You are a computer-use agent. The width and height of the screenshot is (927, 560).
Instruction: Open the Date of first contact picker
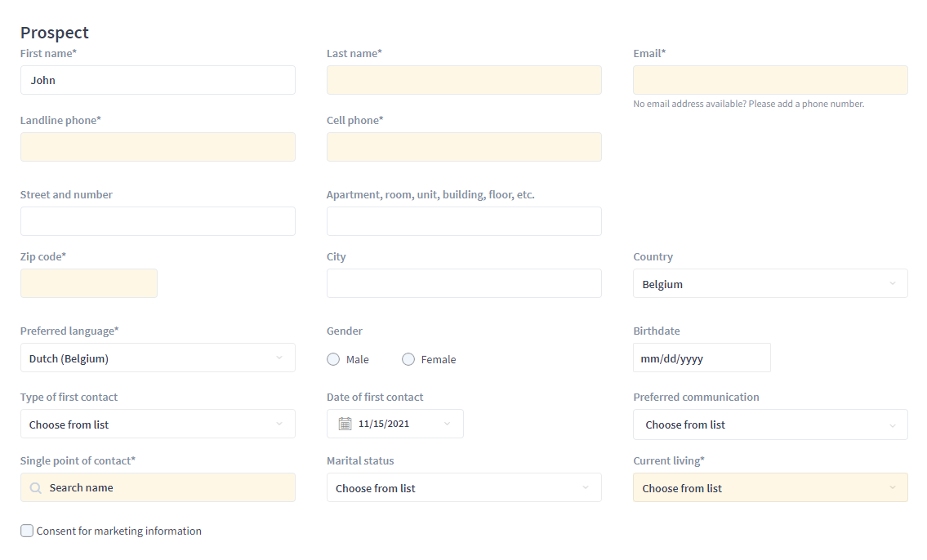tap(395, 424)
